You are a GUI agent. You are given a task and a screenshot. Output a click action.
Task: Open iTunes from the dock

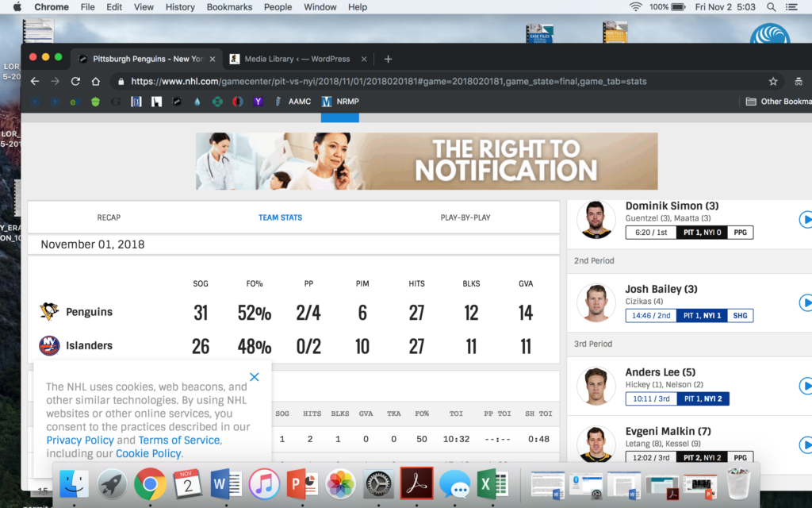[265, 483]
